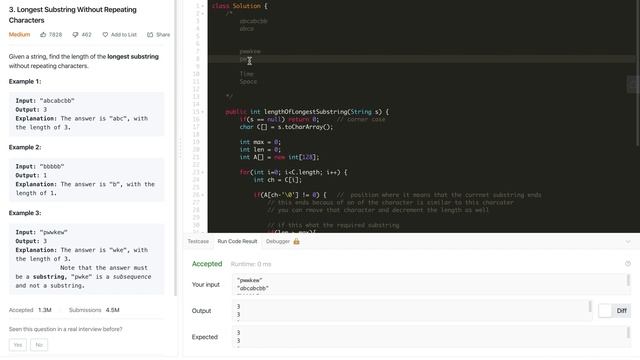Click the Debugger lock icon
Image resolution: width=640 pixels, height=360 pixels.
point(296,241)
